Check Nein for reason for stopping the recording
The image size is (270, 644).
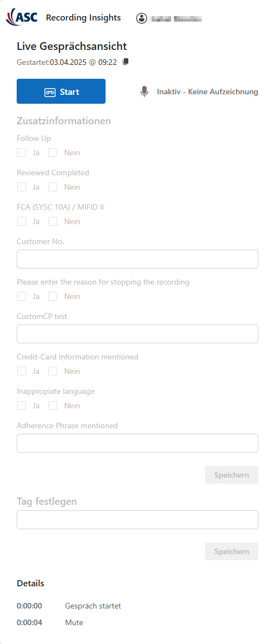tap(53, 296)
